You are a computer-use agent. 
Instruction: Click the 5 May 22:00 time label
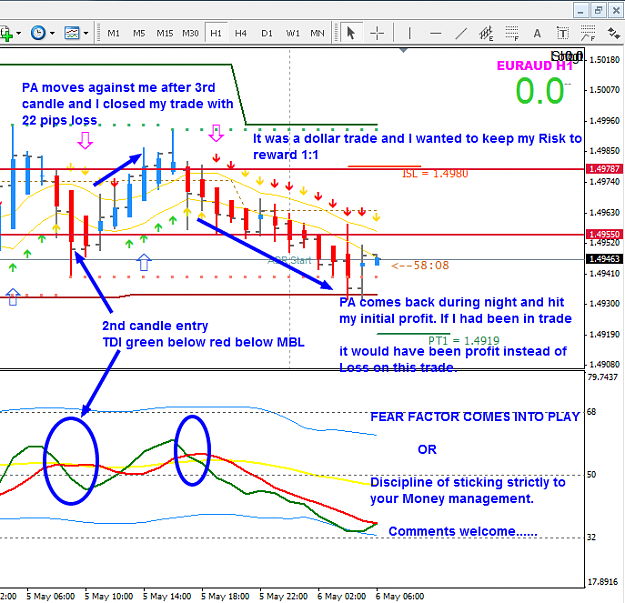pyautogui.click(x=283, y=596)
